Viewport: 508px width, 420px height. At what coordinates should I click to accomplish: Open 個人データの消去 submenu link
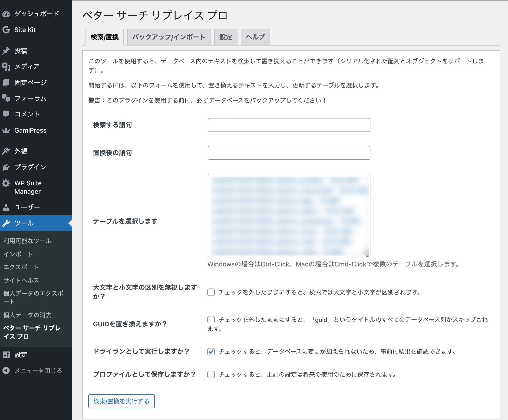(27, 315)
